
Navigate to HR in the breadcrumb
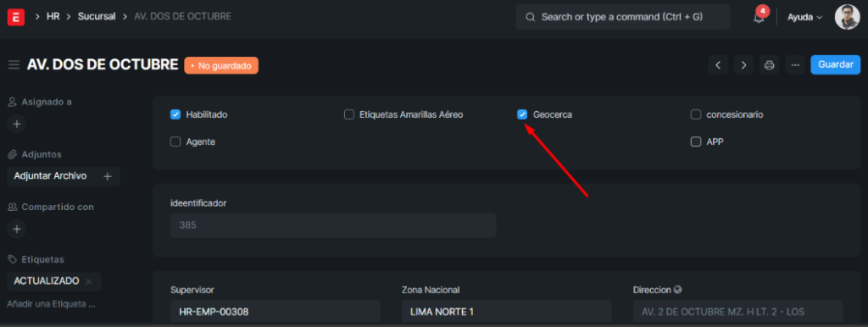click(x=53, y=17)
